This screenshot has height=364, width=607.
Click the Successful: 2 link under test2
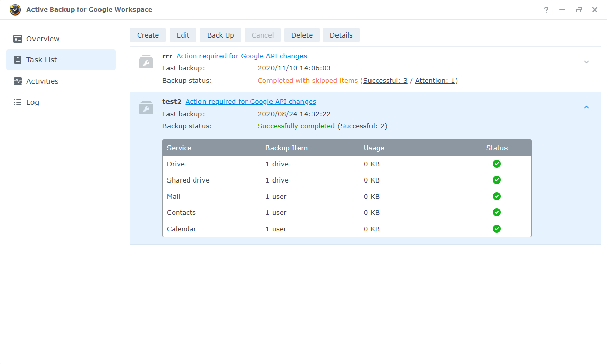point(362,126)
